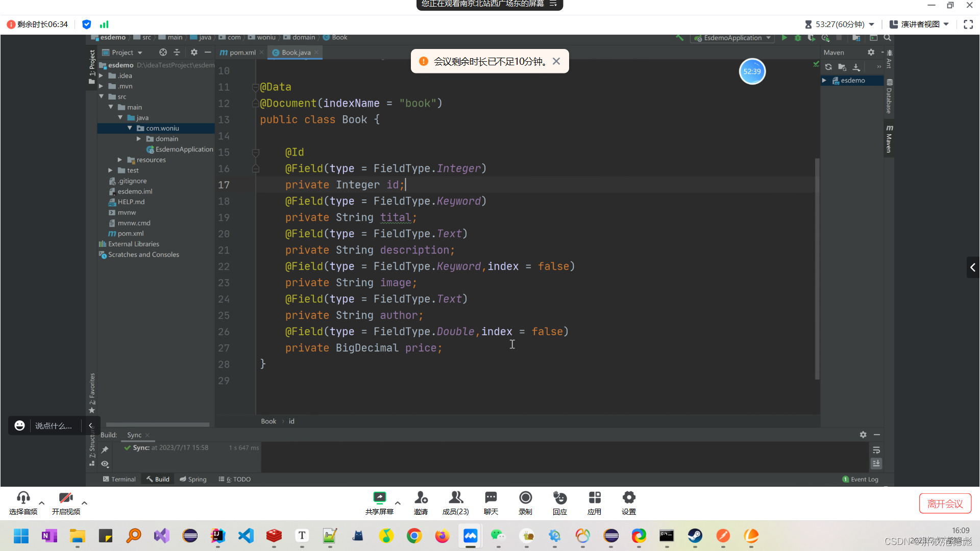Open Members (23) list
Screen dimensions: 980x551
(456, 503)
